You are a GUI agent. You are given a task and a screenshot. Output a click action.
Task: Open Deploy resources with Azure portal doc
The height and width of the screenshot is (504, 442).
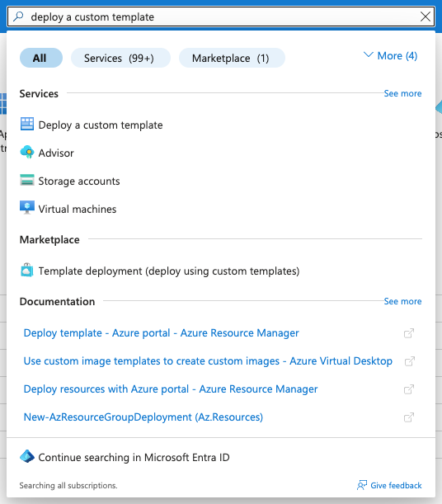pos(171,389)
